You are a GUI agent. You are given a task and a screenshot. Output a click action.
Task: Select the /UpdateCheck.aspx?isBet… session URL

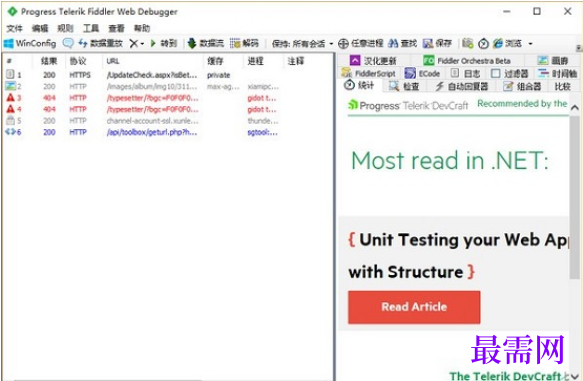pyautogui.click(x=152, y=75)
